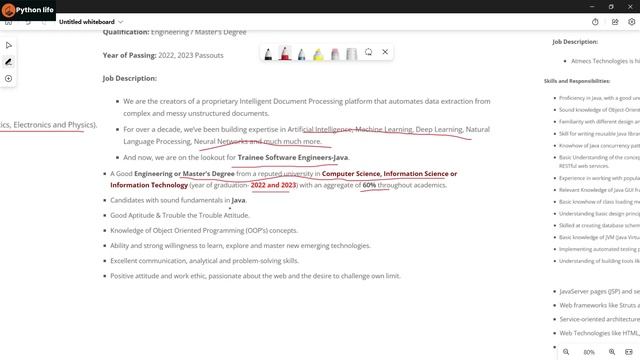Viewport: 640px width, 360px height.
Task: Click 'Implementing automated testing' bullet
Action: pos(599,249)
